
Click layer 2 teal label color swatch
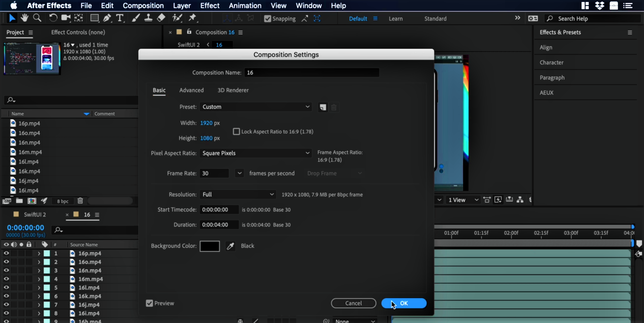point(47,262)
